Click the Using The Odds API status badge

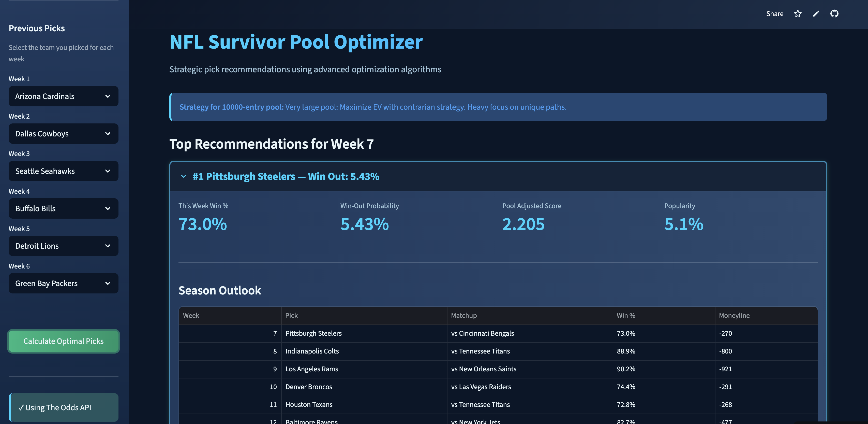[x=63, y=407]
